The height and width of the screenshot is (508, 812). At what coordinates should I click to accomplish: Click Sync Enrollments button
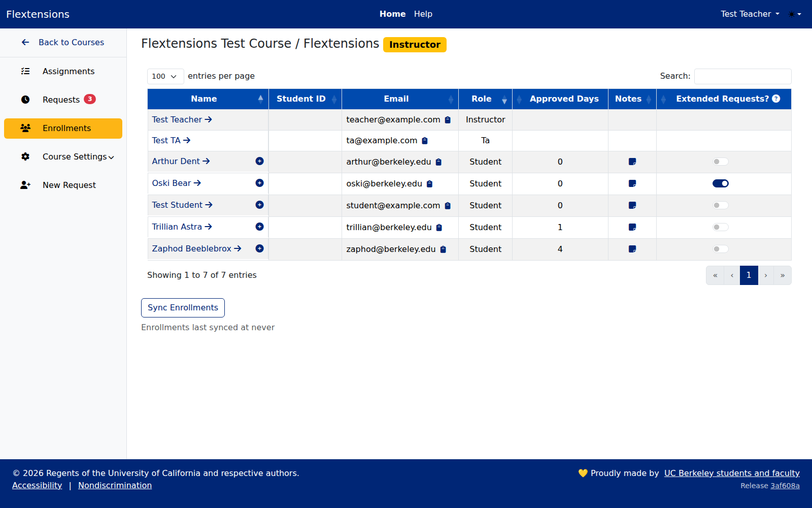[183, 308]
